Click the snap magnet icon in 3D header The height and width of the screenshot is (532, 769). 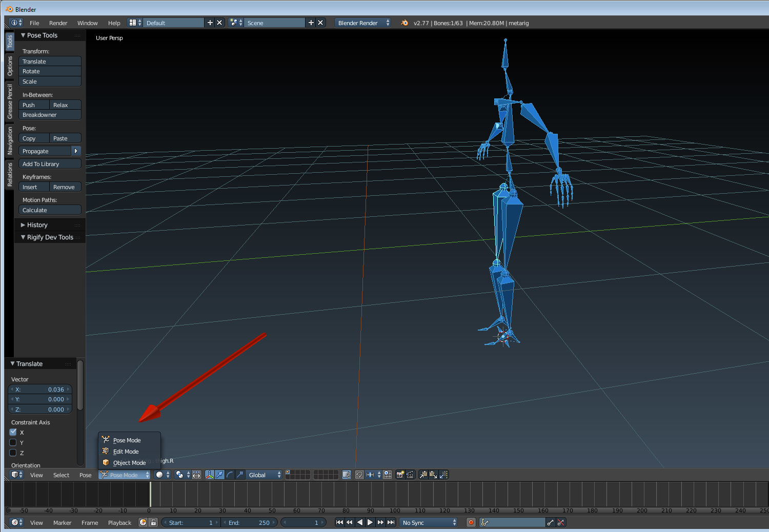pos(359,475)
